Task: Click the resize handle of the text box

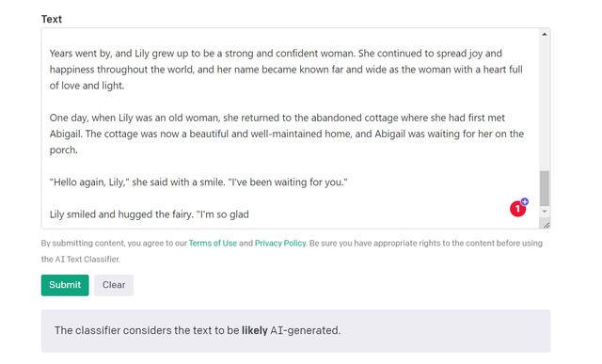Action: pyautogui.click(x=546, y=225)
